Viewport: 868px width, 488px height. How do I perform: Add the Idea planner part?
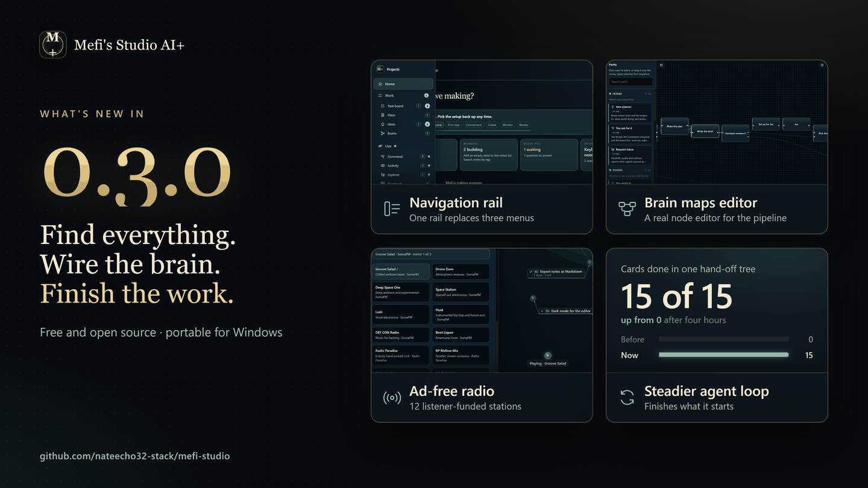tap(631, 113)
